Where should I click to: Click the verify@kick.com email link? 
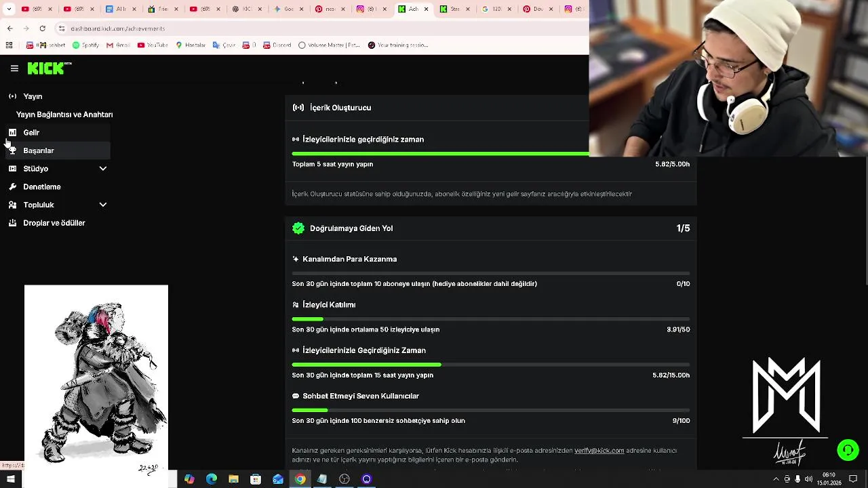(x=599, y=451)
